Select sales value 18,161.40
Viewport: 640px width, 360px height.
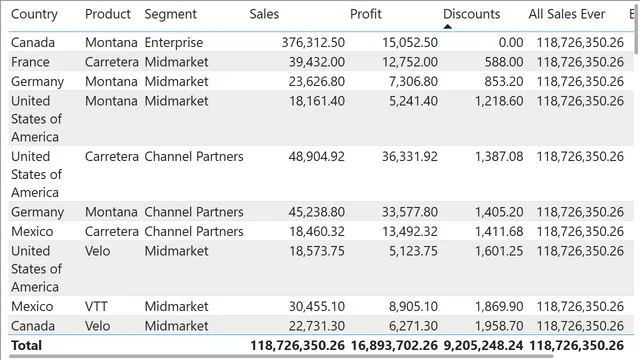pos(317,101)
